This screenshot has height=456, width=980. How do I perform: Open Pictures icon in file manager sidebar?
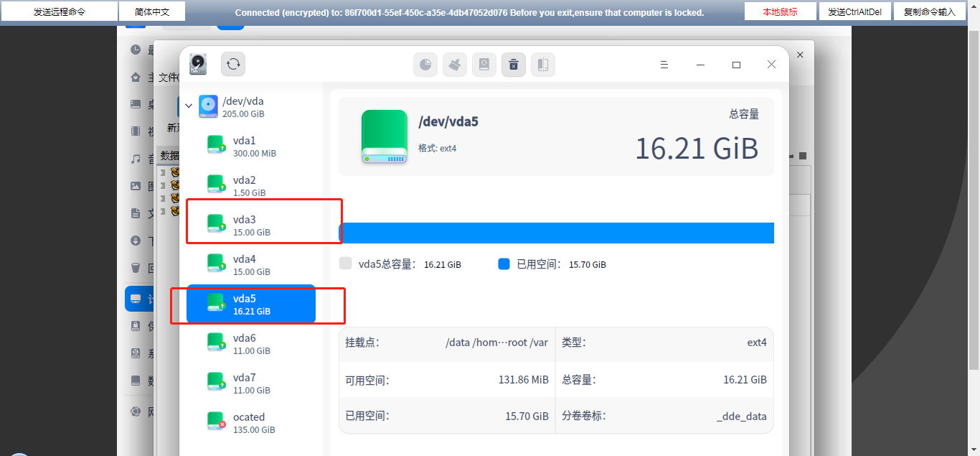click(x=136, y=186)
